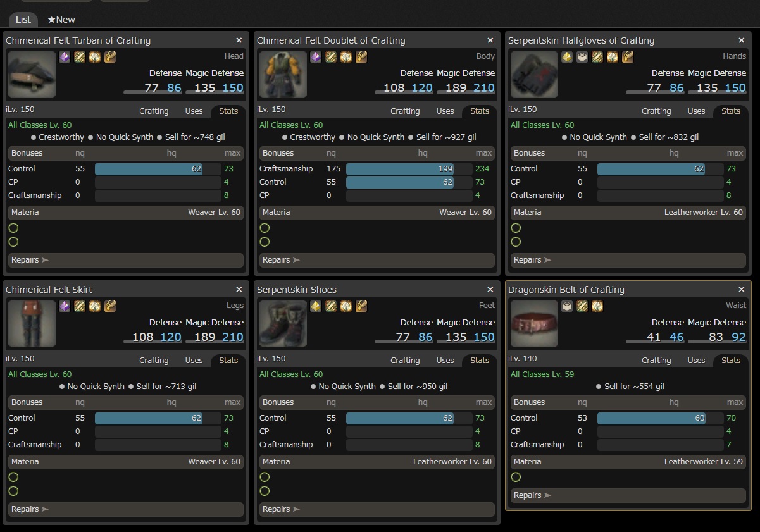Expand Repairs on the Serpentskin Shoes card
Screen dimensions: 760x532
coord(377,509)
